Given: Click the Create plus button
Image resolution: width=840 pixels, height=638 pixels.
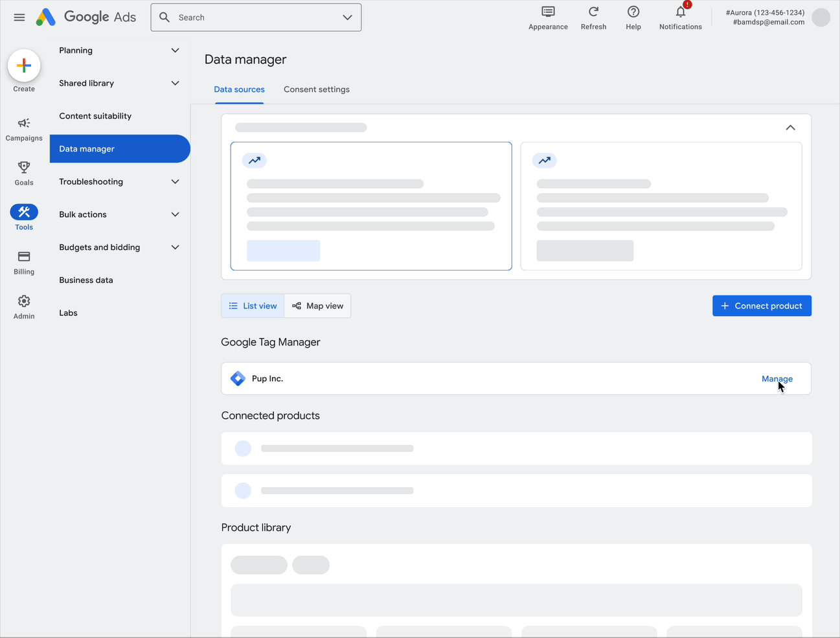Looking at the screenshot, I should click(24, 65).
